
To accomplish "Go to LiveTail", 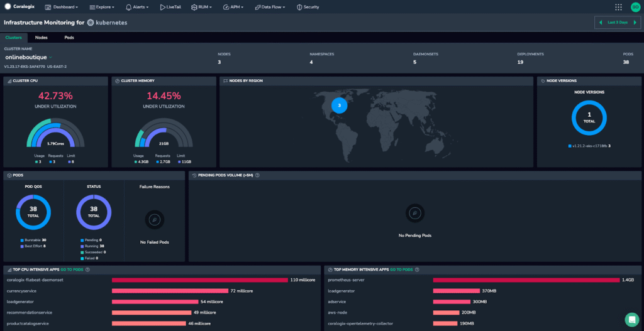I will tap(170, 7).
